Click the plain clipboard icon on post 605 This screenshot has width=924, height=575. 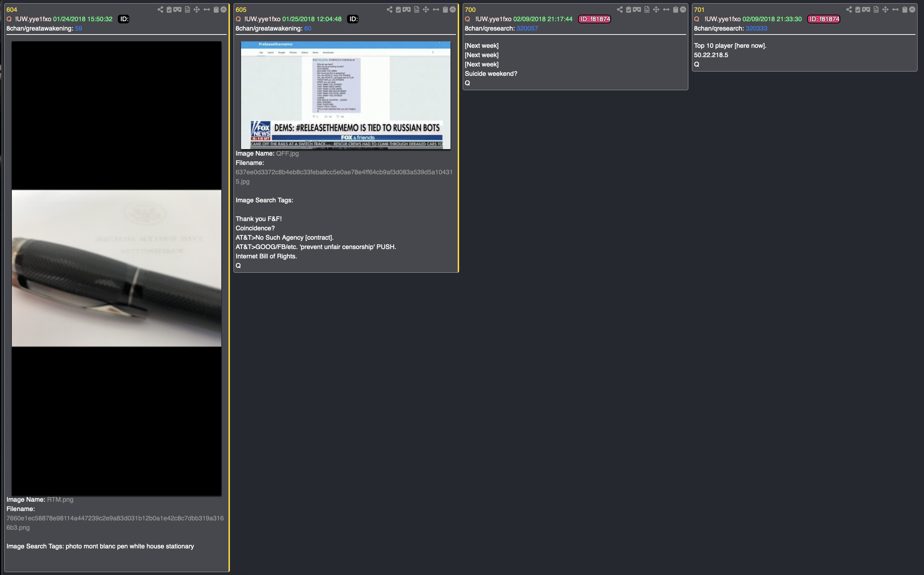(445, 9)
